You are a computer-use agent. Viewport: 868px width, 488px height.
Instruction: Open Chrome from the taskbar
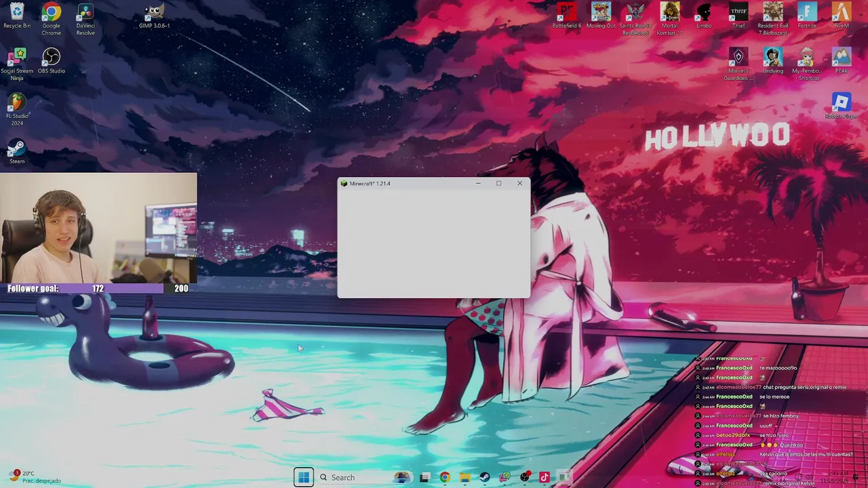click(445, 477)
